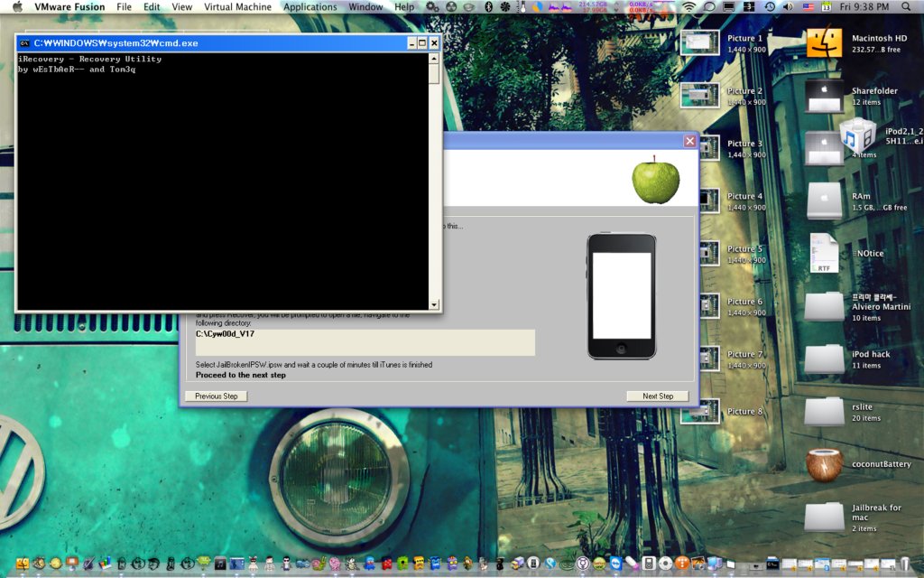The height and width of the screenshot is (578, 924).
Task: Select the Macintosh HD drive icon
Action: pyautogui.click(x=824, y=42)
